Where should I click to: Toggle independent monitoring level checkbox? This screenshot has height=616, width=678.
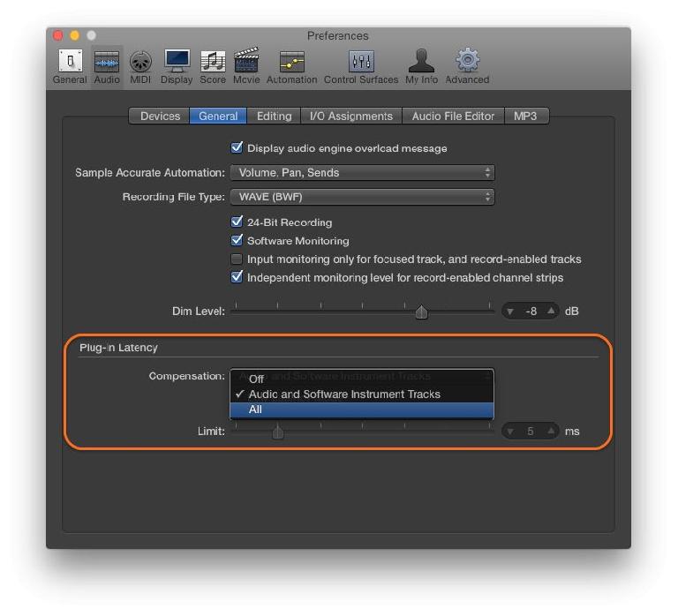(237, 276)
